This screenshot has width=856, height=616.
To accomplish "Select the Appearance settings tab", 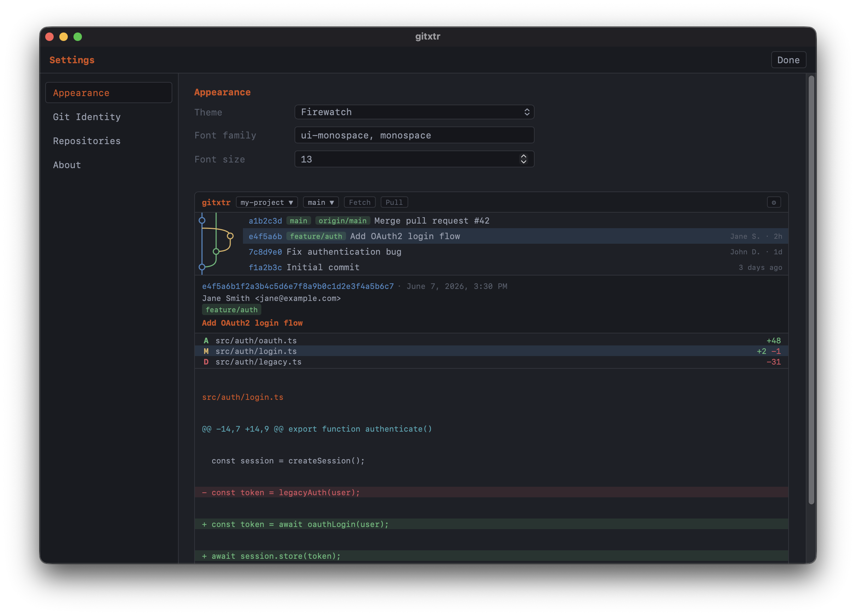I will pos(109,93).
